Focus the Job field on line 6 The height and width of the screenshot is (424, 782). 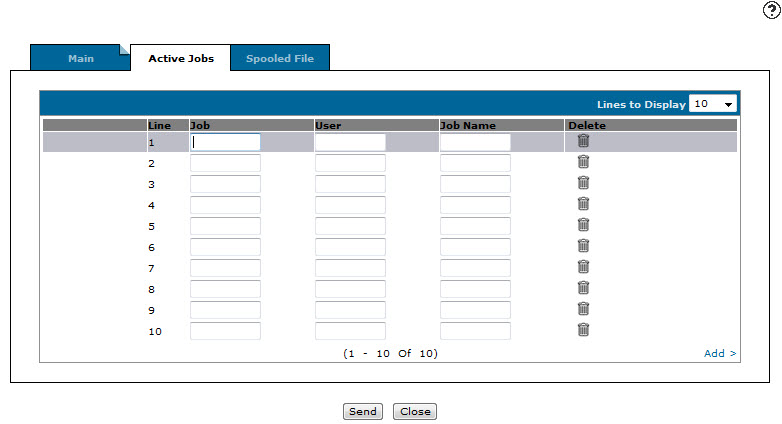pyautogui.click(x=225, y=247)
